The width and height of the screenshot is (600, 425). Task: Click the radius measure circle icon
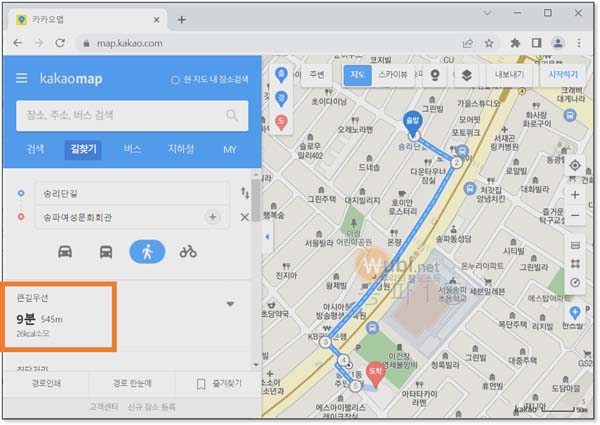point(575,283)
